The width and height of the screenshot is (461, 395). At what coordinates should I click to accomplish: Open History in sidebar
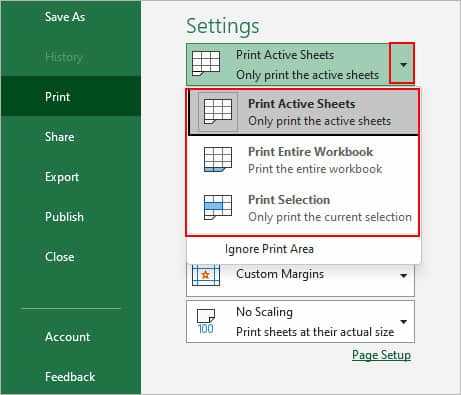[x=64, y=57]
